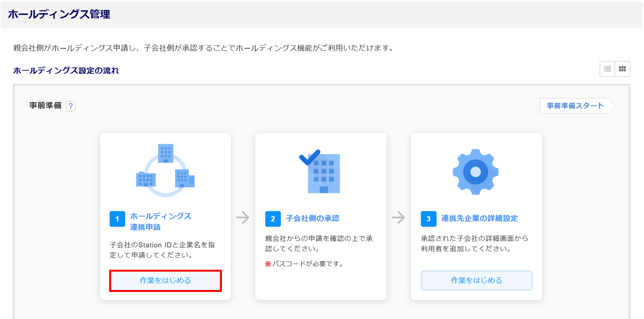Click the step 3 number badge
The height and width of the screenshot is (319, 644).
(428, 219)
